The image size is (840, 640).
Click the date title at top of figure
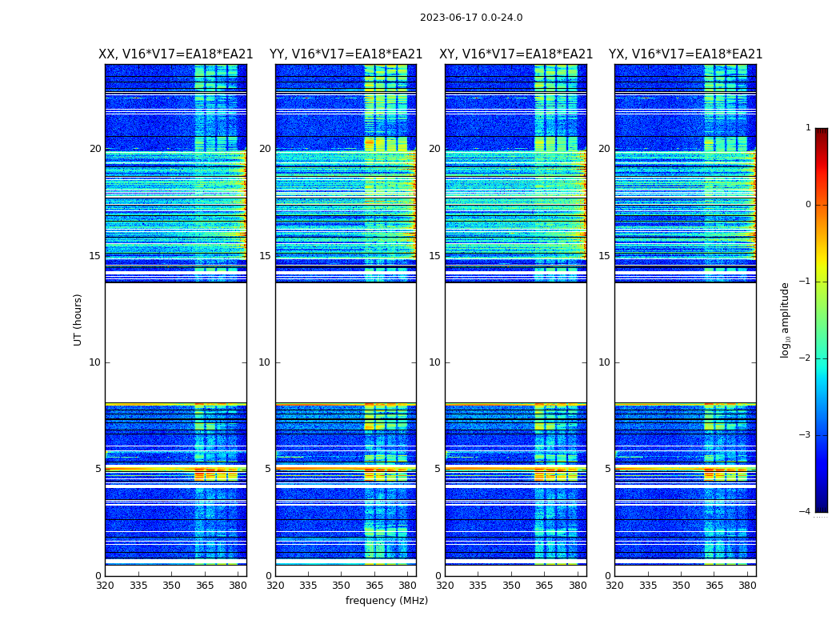[x=470, y=18]
